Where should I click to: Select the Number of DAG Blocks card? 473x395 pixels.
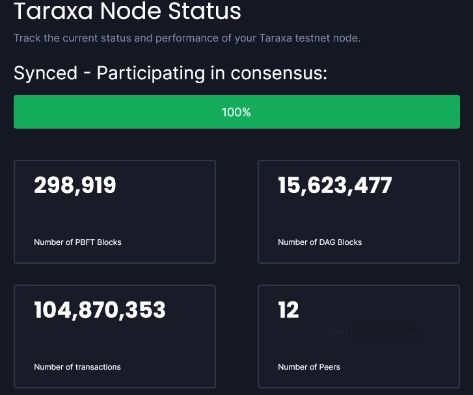(359, 212)
